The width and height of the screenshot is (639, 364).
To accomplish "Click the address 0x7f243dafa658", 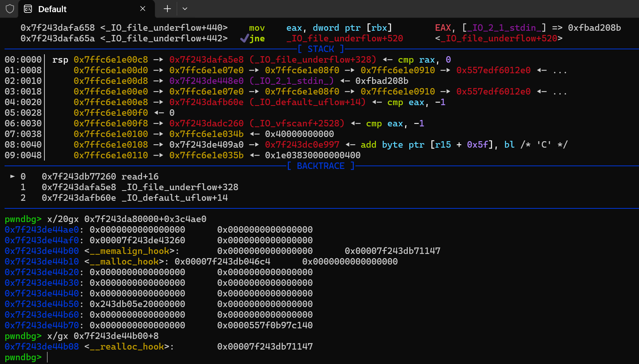I will (x=58, y=28).
